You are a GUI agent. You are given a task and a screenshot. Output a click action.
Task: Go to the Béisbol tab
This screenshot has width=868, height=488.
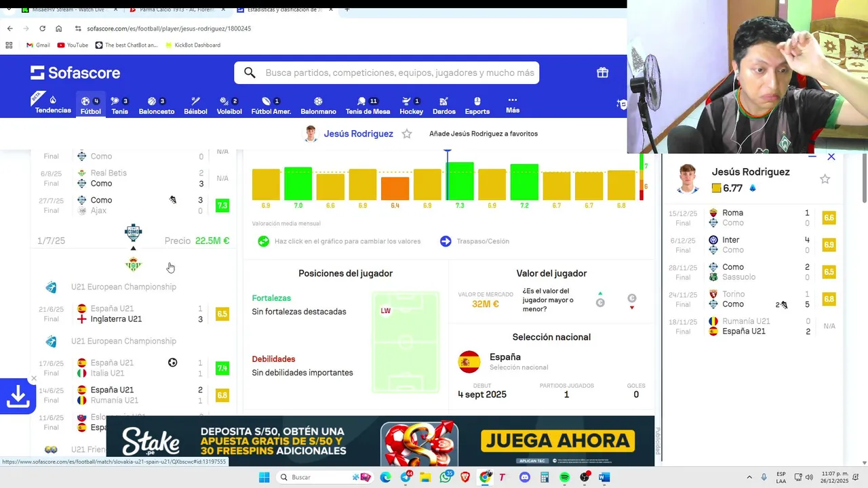point(195,105)
